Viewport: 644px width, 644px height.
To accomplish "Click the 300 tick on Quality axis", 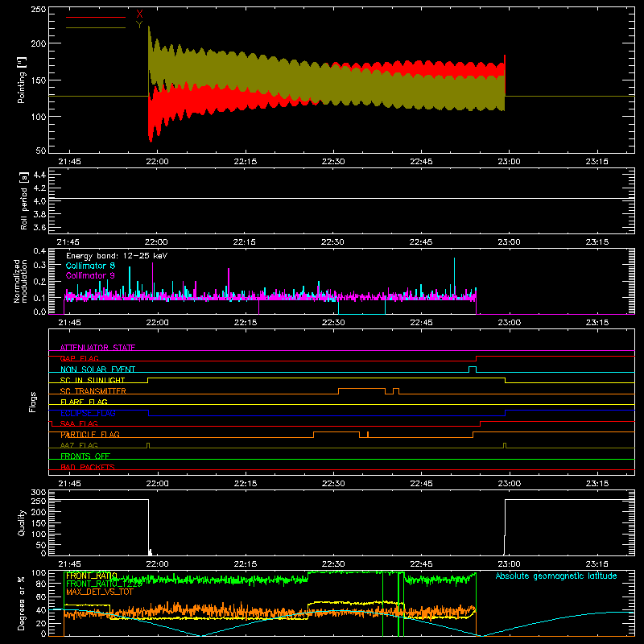I will 38,493.
